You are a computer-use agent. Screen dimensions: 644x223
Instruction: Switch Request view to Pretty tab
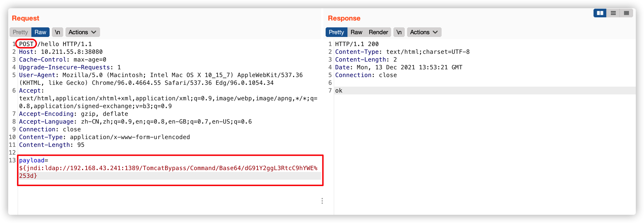coord(20,32)
